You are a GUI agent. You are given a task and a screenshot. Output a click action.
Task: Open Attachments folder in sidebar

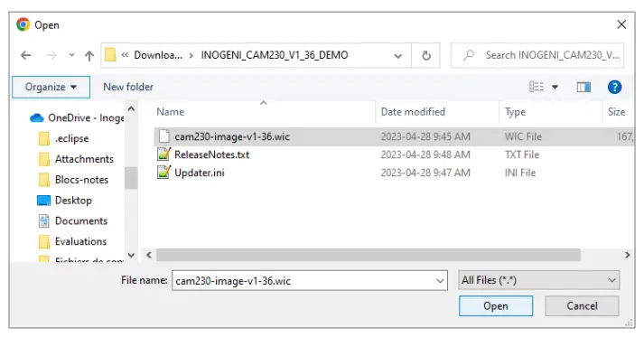point(84,159)
